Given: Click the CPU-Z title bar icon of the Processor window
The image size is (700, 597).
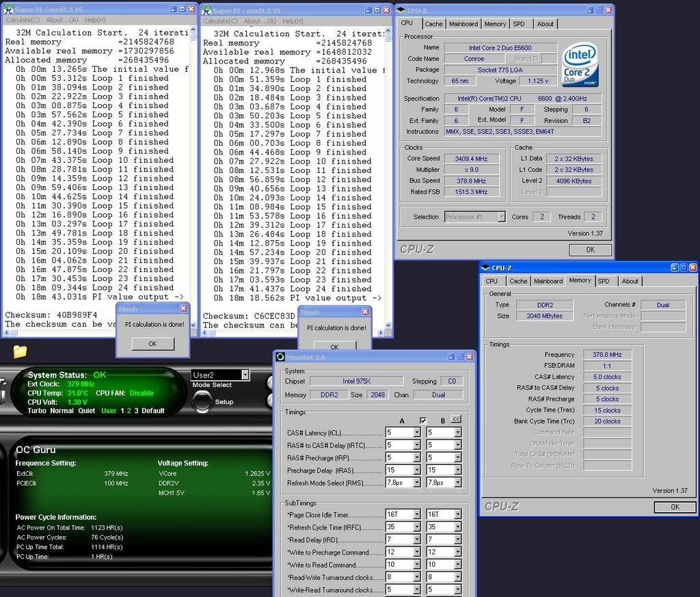Looking at the screenshot, I should [401, 10].
